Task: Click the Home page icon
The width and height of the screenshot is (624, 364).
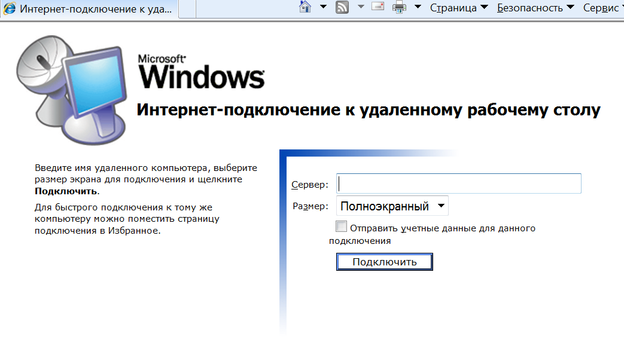Action: 305,7
